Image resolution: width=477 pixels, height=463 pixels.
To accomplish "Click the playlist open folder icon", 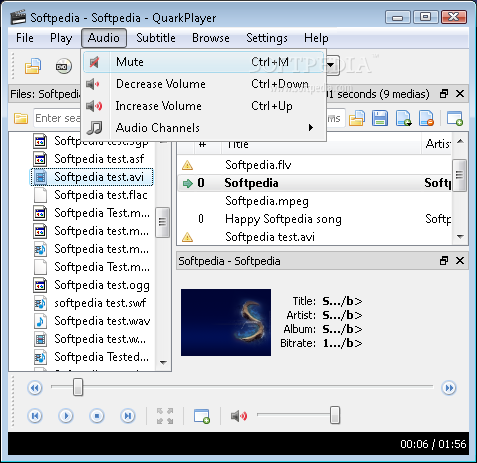I will [x=357, y=118].
